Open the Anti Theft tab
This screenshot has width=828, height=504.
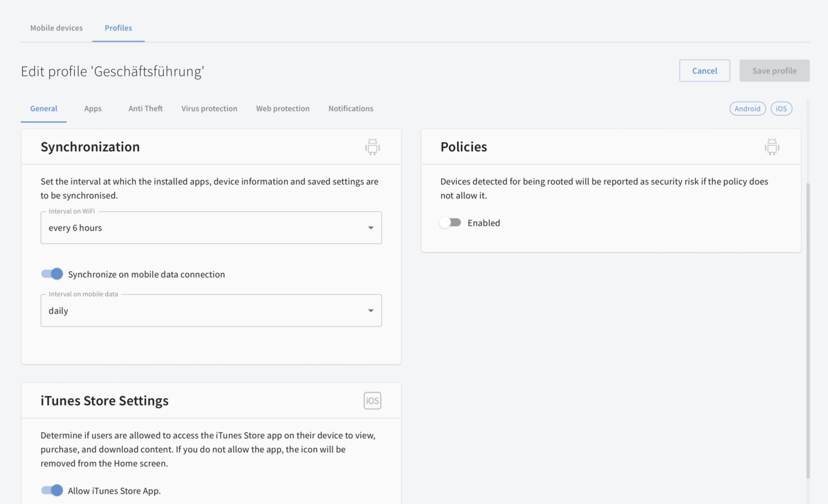(x=145, y=109)
